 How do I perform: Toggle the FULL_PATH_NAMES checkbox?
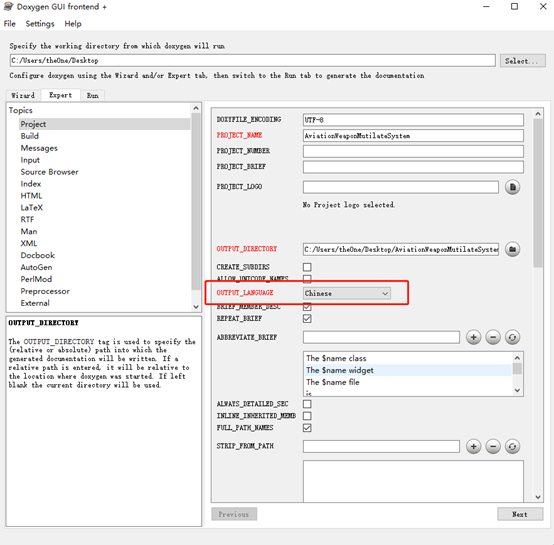click(307, 428)
